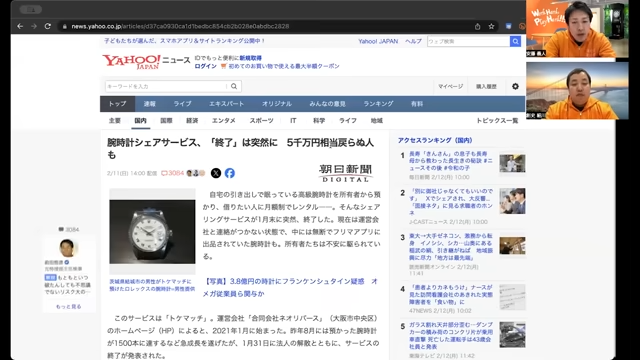Open the 【写真】3.8億円の時計 related link
640x360 pixels.
pos(290,287)
